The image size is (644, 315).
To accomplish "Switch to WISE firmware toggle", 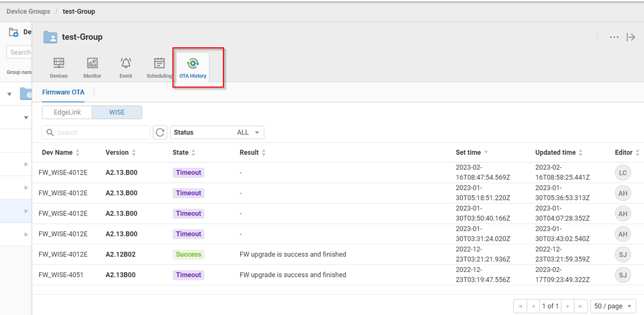I will point(117,112).
